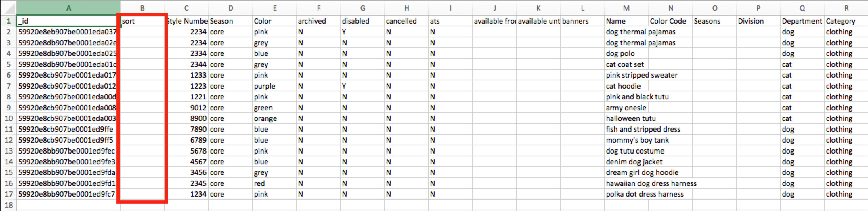Screen dimensions: 868x211
Task: Select the empty sort cell in row 10
Action: click(x=142, y=118)
